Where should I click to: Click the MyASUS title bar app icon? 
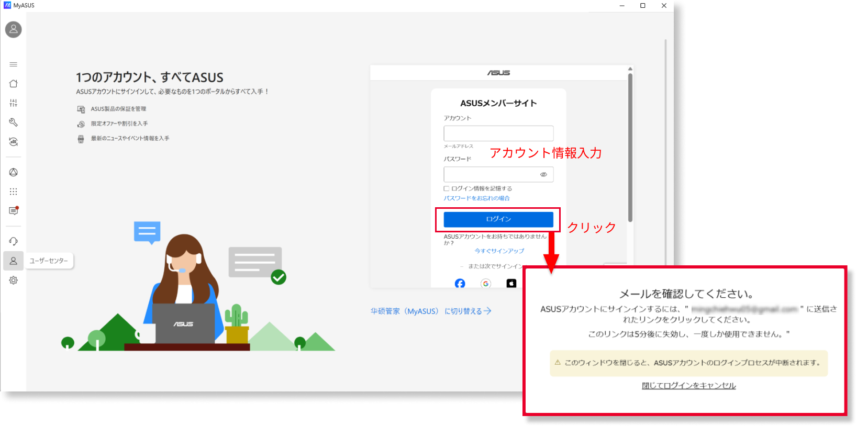(7, 5)
